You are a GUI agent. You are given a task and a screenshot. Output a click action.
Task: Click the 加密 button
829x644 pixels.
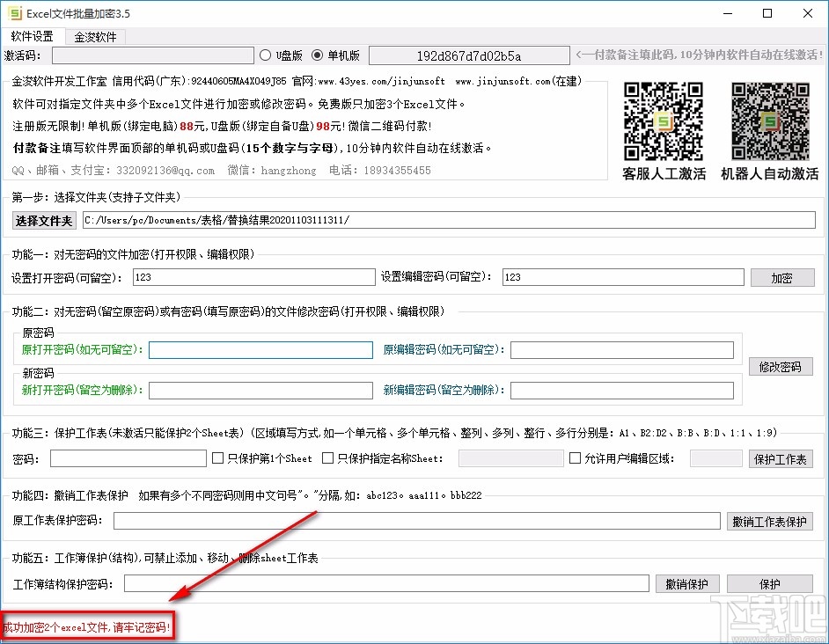782,277
